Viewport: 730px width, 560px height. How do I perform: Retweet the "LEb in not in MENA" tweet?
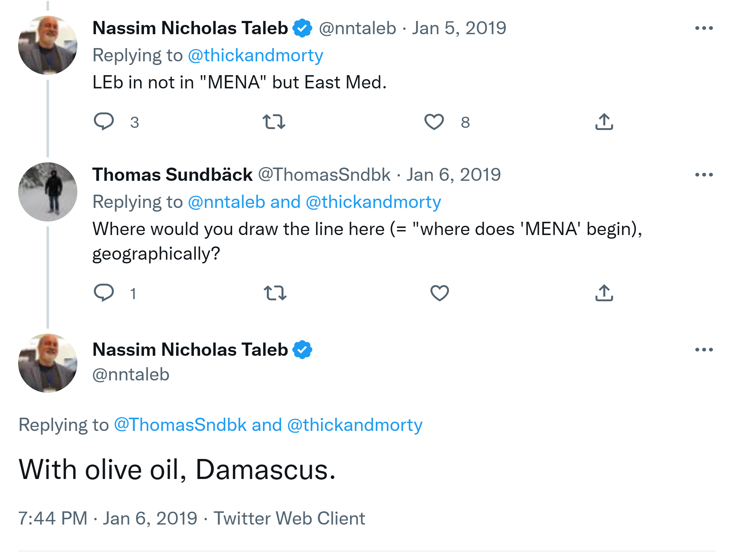tap(273, 122)
